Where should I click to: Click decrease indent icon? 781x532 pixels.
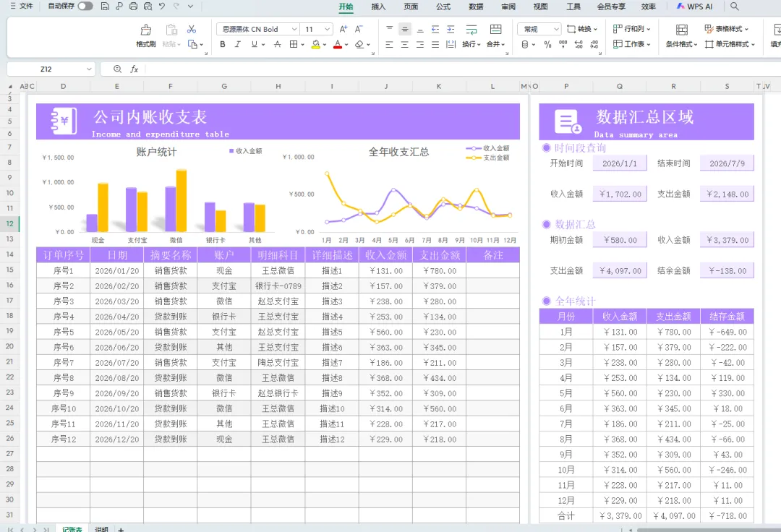point(435,30)
